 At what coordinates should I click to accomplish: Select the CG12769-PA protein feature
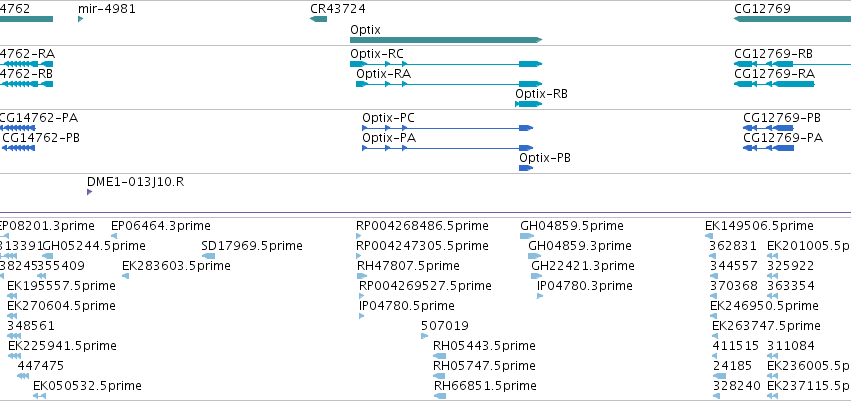pyautogui.click(x=769, y=148)
